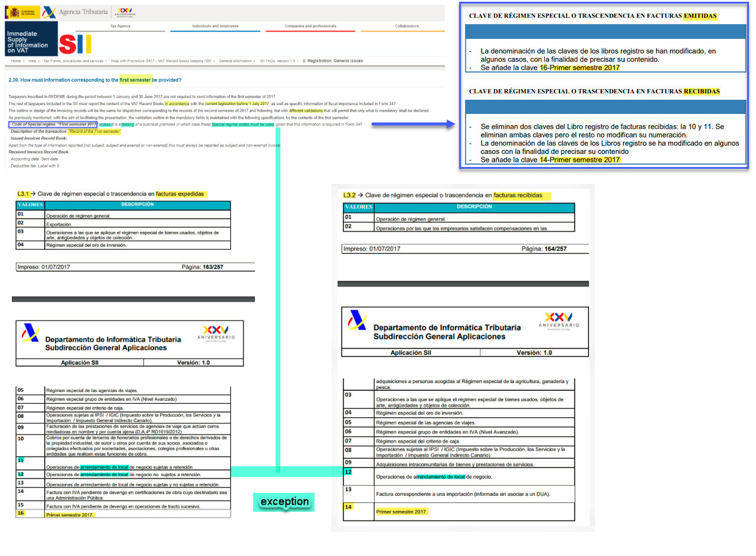Click heading 'CLAVE DE RÉGIMEN ESPECIAL... FACTURAS EMITIDAS'
Screen dimensions: 756x556
coord(593,17)
